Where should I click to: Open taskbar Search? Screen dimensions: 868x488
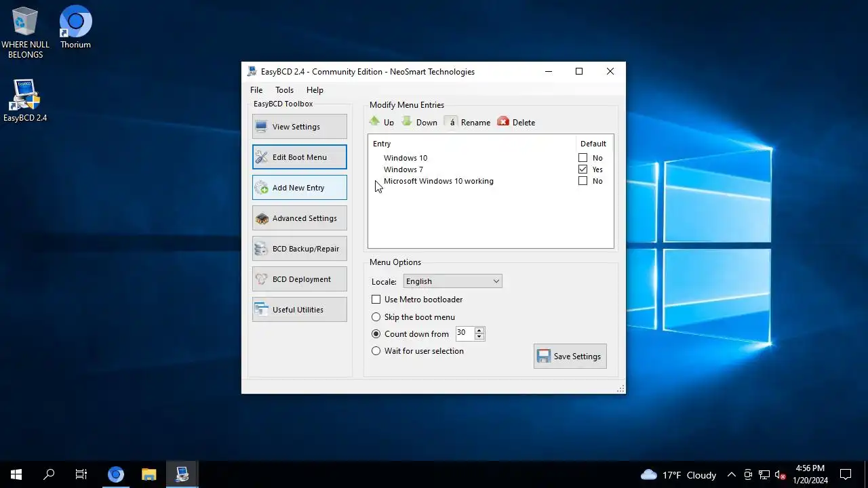(x=49, y=474)
